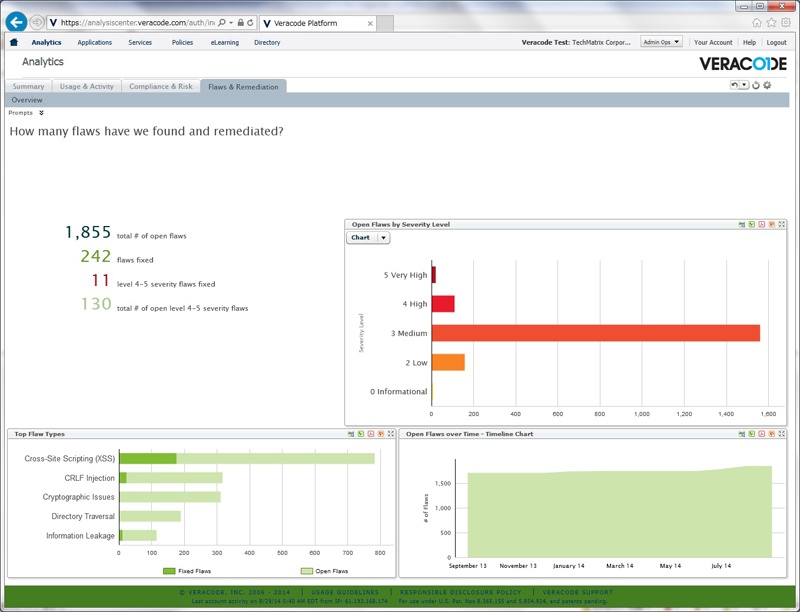Open browser tools gear icon

coord(786,22)
